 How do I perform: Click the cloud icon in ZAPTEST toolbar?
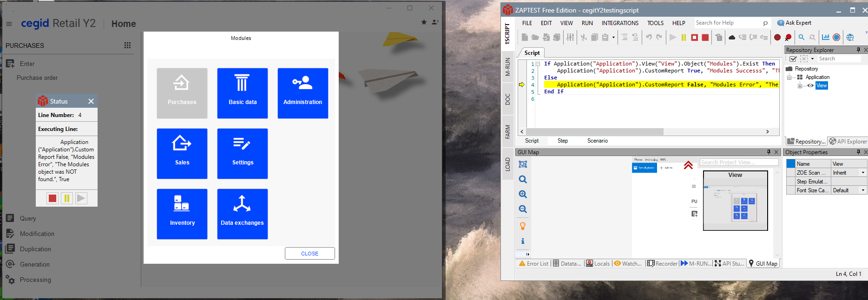tap(732, 38)
